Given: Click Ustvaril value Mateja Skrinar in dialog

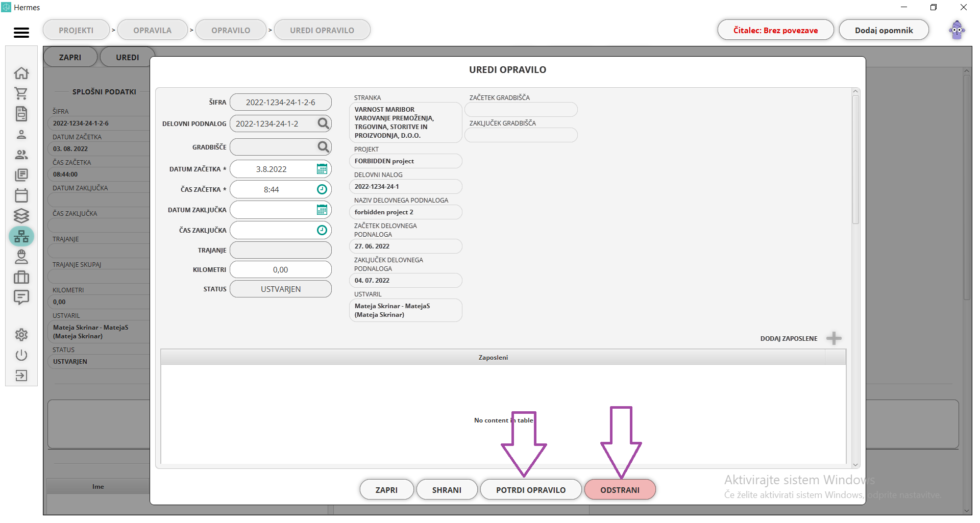Looking at the screenshot, I should pyautogui.click(x=406, y=310).
